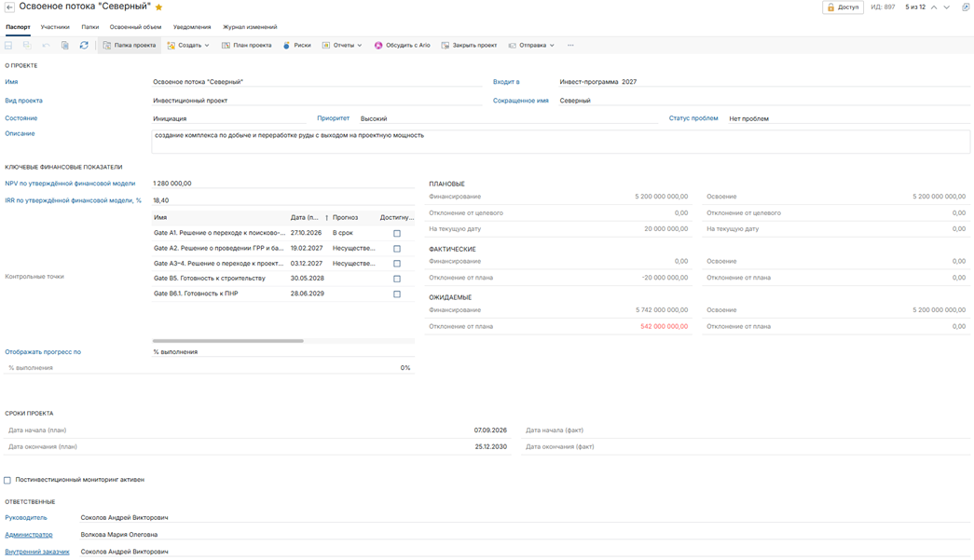Screen dimensions: 974x560
Task: Click the Статус проблем label link
Action: click(x=693, y=118)
